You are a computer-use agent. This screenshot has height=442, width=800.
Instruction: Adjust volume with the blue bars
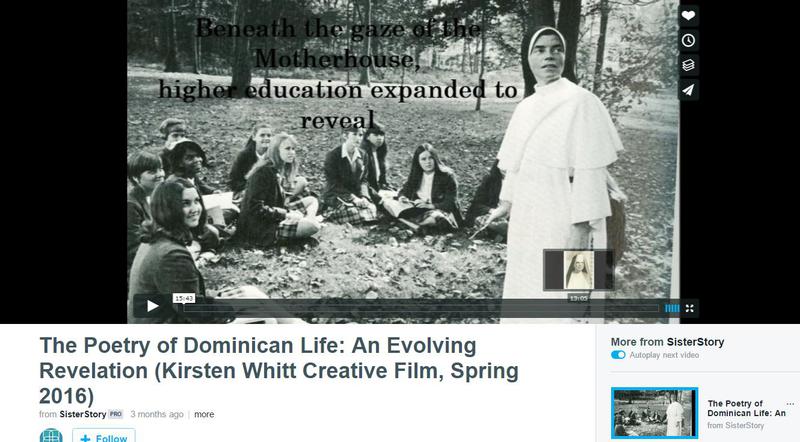pyautogui.click(x=672, y=308)
